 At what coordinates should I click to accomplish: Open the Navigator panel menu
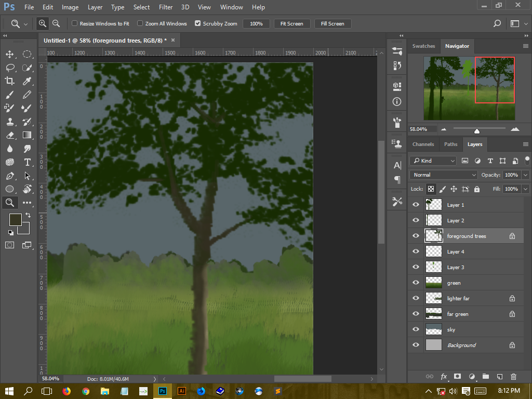(x=526, y=46)
